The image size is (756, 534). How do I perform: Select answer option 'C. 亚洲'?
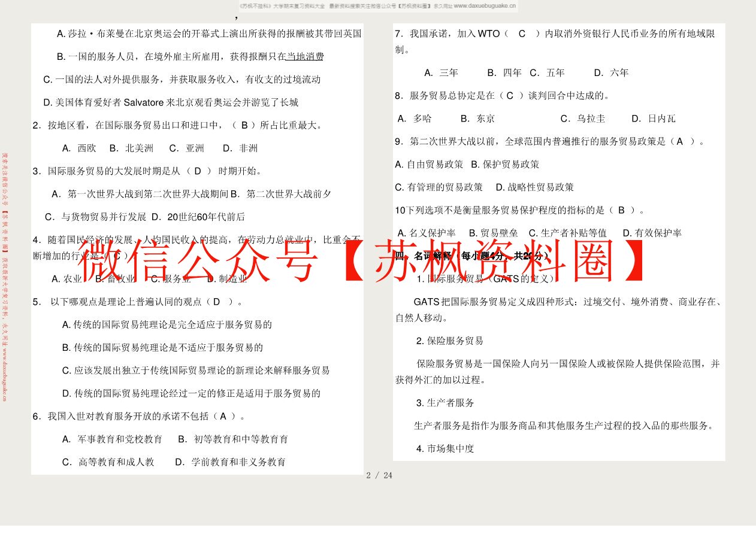point(186,148)
